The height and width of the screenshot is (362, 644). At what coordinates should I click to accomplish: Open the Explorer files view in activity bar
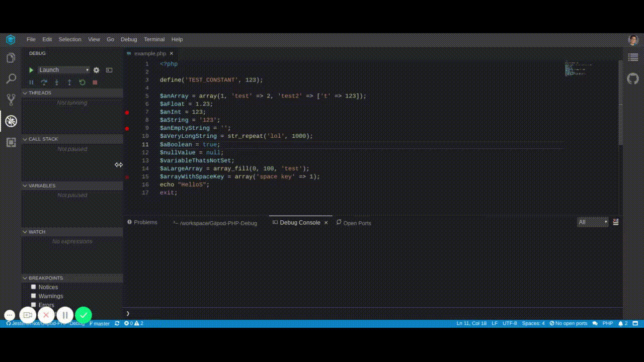point(11,58)
